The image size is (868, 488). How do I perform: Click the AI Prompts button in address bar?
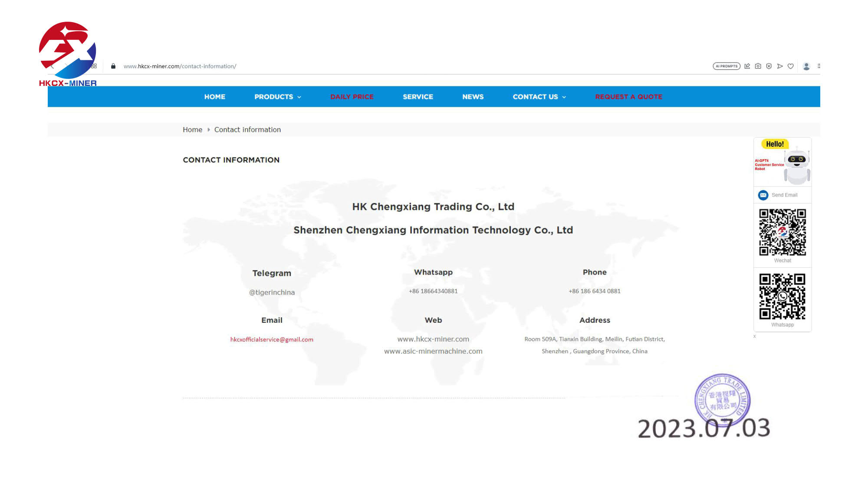pos(726,66)
